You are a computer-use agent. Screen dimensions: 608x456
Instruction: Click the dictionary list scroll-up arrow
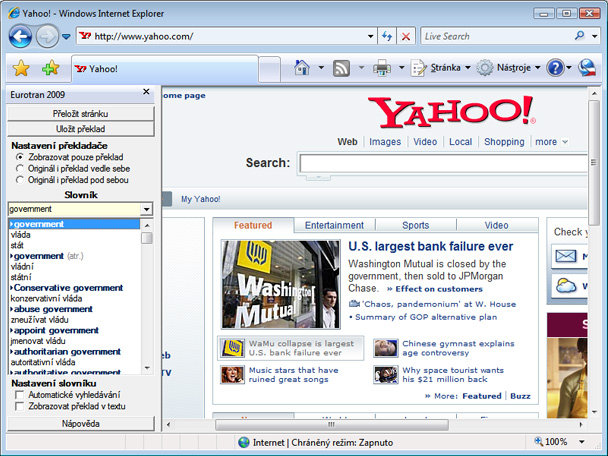point(147,225)
